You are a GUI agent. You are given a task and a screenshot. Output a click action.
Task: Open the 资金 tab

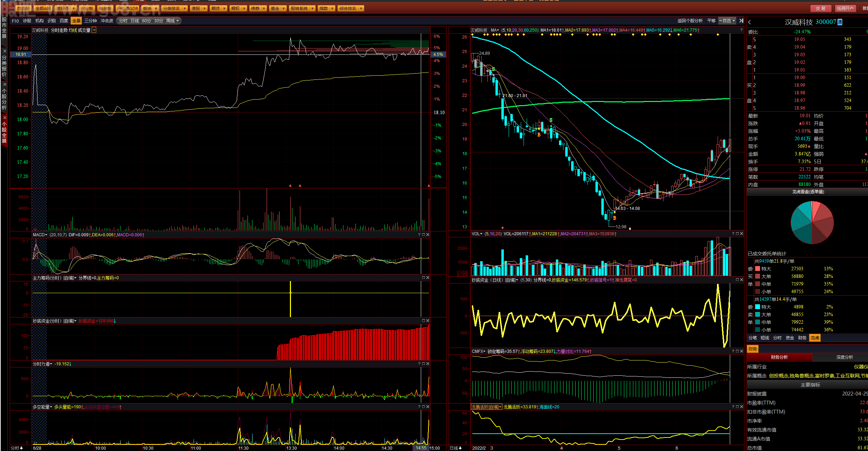pos(790,338)
